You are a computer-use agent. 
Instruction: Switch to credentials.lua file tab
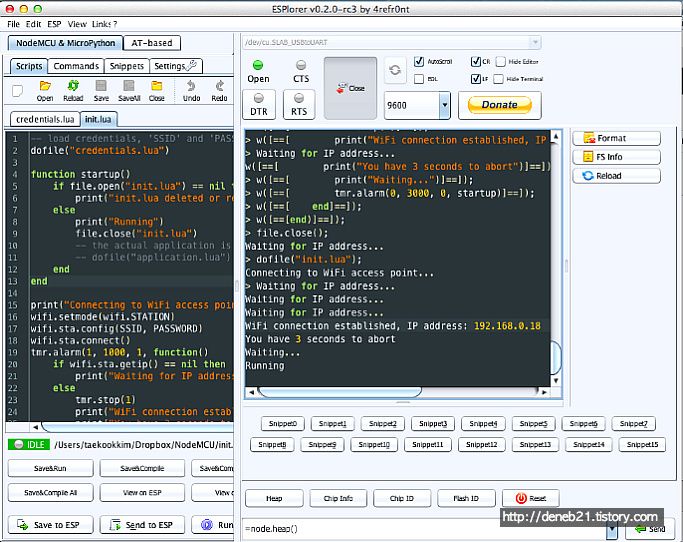click(x=45, y=119)
